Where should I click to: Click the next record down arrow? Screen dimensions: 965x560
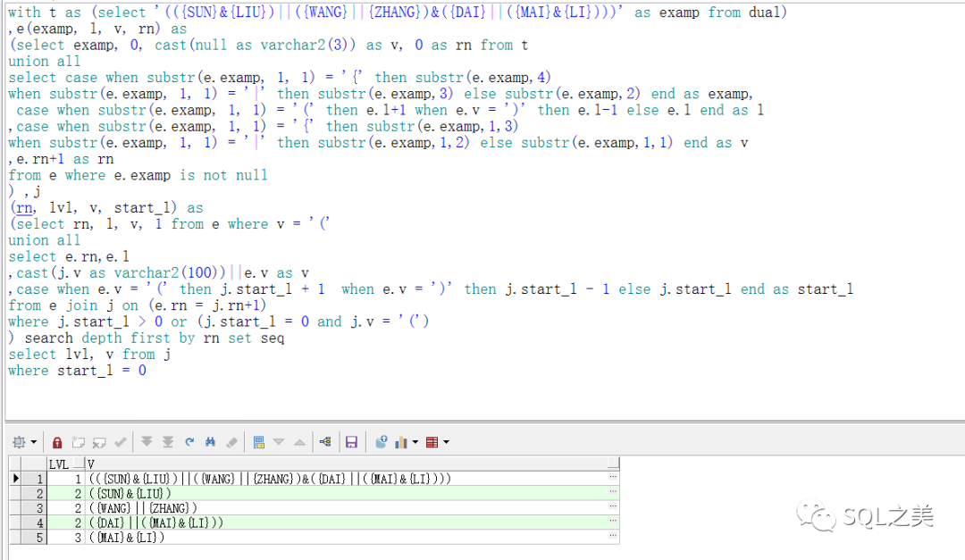point(279,442)
